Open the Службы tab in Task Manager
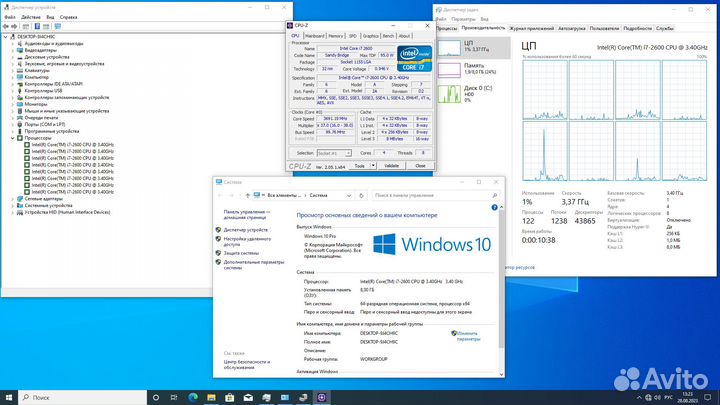720x405 pixels. [x=664, y=28]
